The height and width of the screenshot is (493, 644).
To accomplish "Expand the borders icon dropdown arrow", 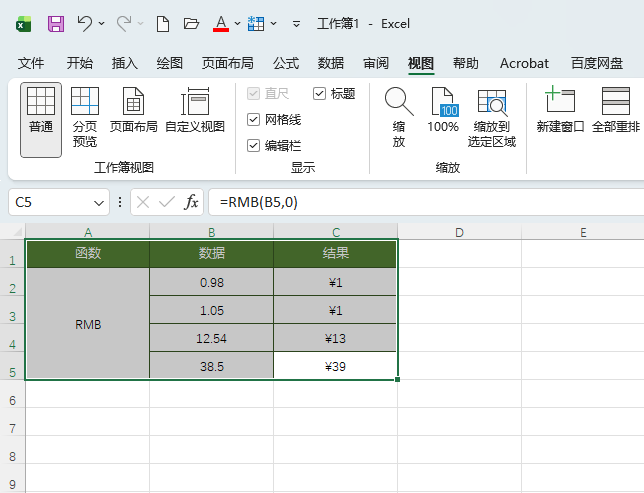I will 274,24.
